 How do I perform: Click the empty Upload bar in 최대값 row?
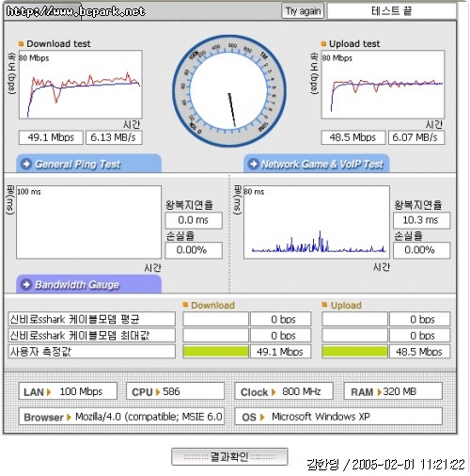tap(354, 335)
